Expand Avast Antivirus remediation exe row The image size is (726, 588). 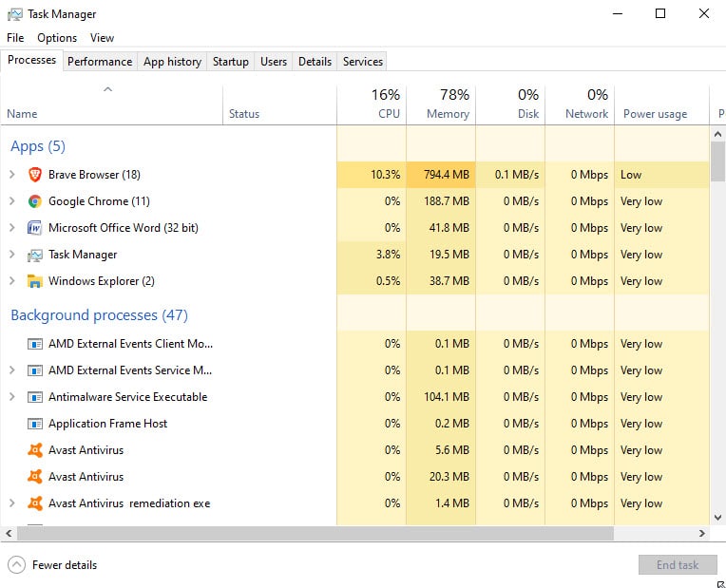[x=12, y=503]
